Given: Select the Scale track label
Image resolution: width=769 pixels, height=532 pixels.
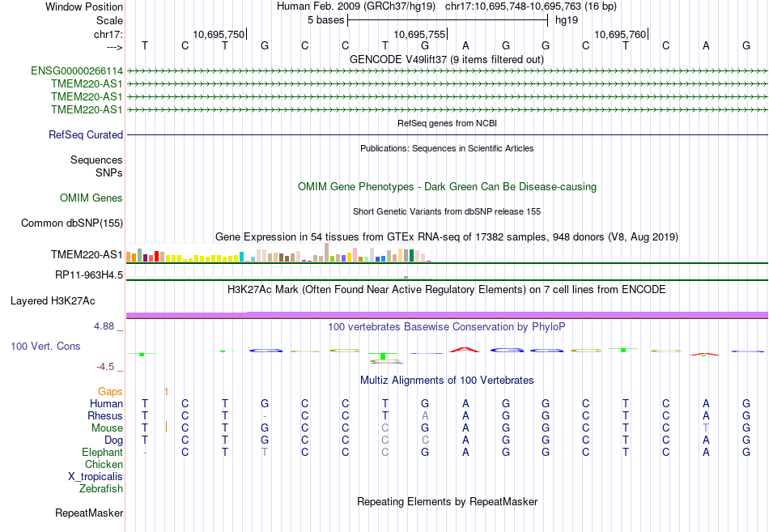Looking at the screenshot, I should pos(109,20).
